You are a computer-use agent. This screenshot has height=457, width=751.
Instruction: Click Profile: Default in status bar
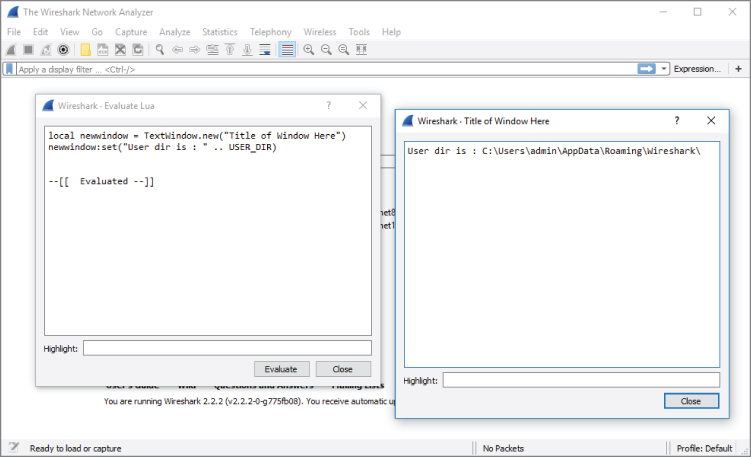704,448
